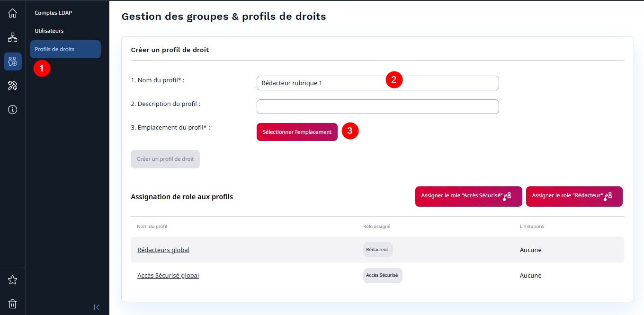Open the Home icon in the sidebar
The height and width of the screenshot is (315, 644).
point(12,13)
